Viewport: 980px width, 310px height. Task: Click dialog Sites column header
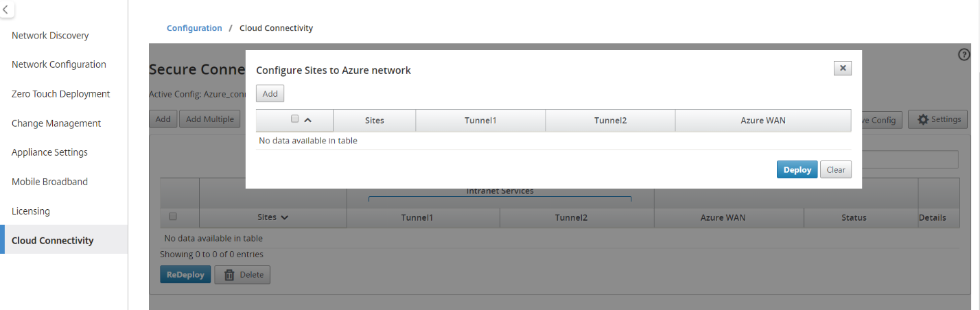[x=375, y=120]
